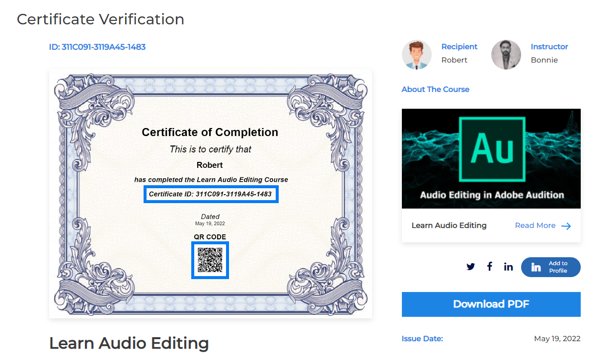Open the Instructor avatar for Bonnie
The height and width of the screenshot is (364, 616).
tap(506, 55)
